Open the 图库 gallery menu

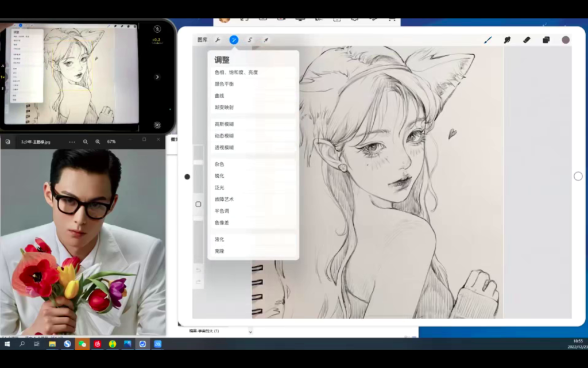click(x=202, y=40)
